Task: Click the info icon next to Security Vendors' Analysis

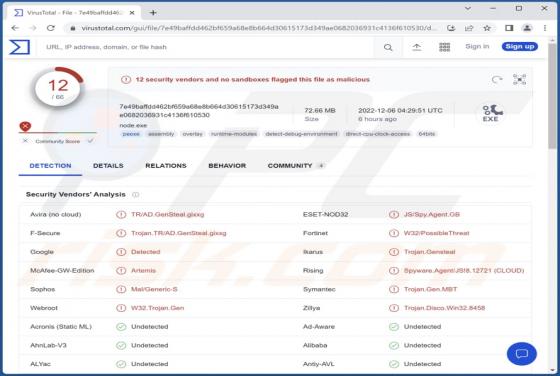Action: tap(135, 195)
